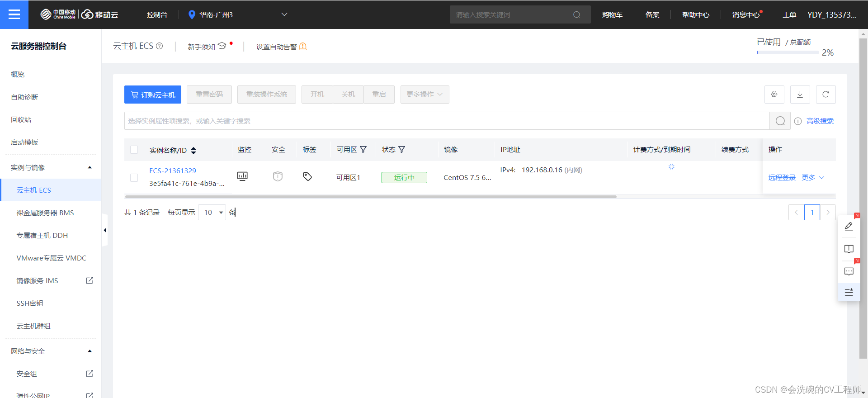Open the newcomer guide link
868x398 pixels.
click(x=207, y=47)
